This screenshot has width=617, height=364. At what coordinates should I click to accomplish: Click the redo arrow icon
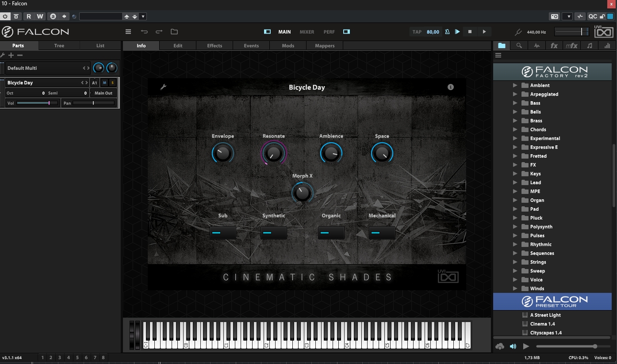159,32
